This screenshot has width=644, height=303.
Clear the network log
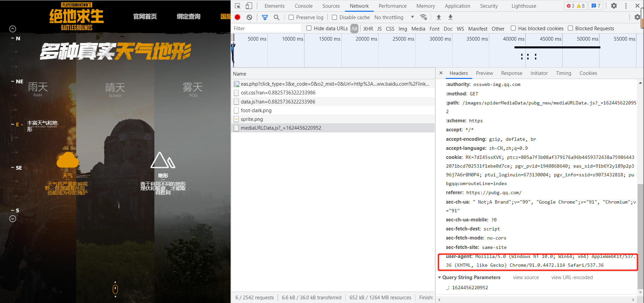[x=249, y=17]
